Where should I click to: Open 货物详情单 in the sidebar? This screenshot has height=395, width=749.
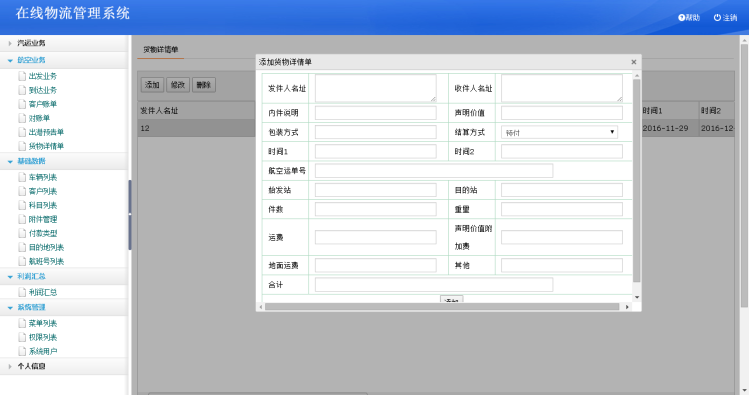point(46,146)
